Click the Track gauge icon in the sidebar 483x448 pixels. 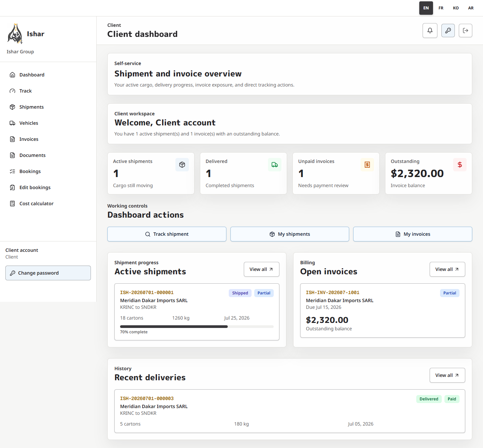[12, 91]
